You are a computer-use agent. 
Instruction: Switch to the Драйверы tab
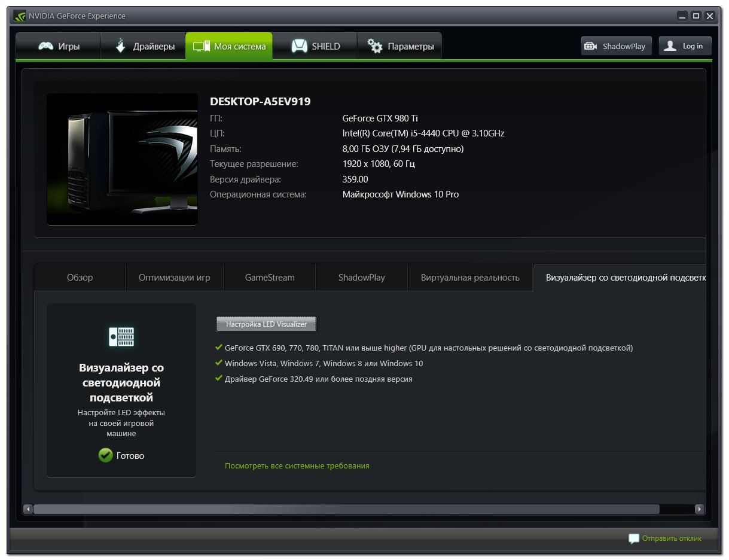coord(143,46)
